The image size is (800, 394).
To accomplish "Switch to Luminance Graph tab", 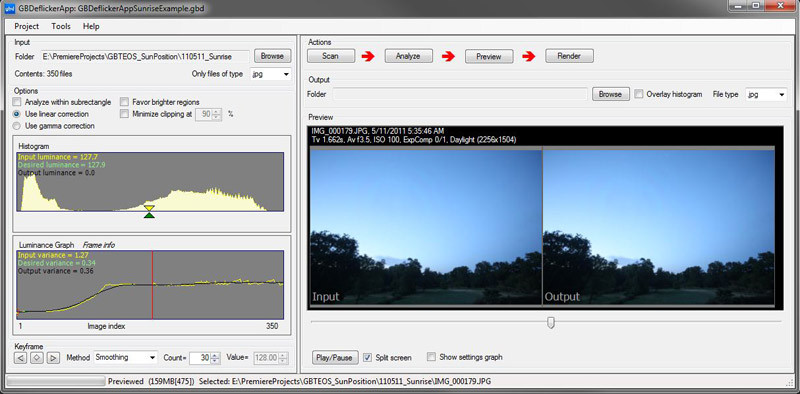I will pyautogui.click(x=46, y=245).
